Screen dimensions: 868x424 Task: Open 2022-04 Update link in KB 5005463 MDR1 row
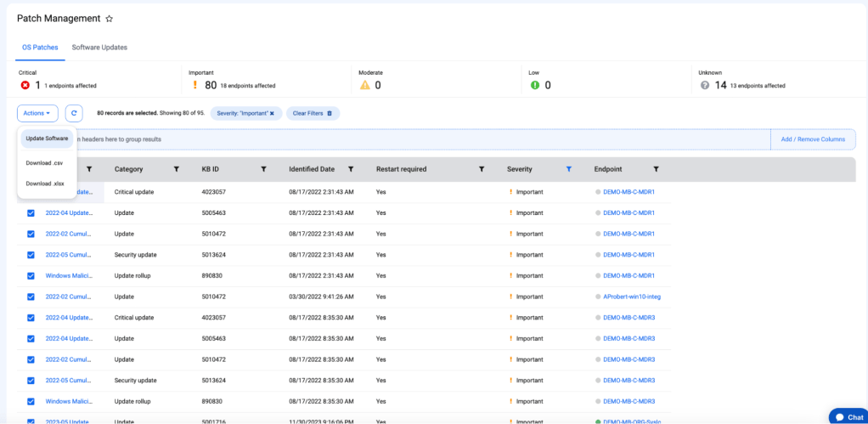coord(69,213)
